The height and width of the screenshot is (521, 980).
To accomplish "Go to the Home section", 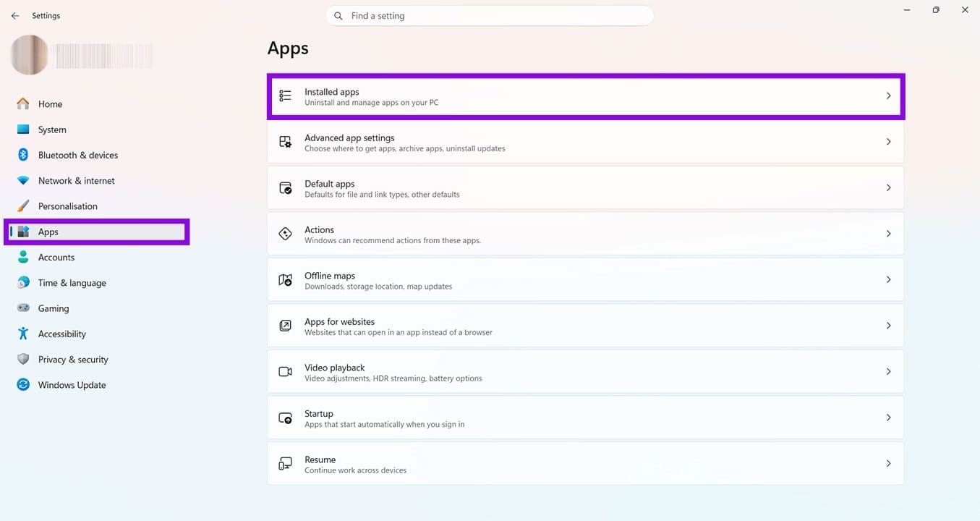I will click(x=50, y=104).
